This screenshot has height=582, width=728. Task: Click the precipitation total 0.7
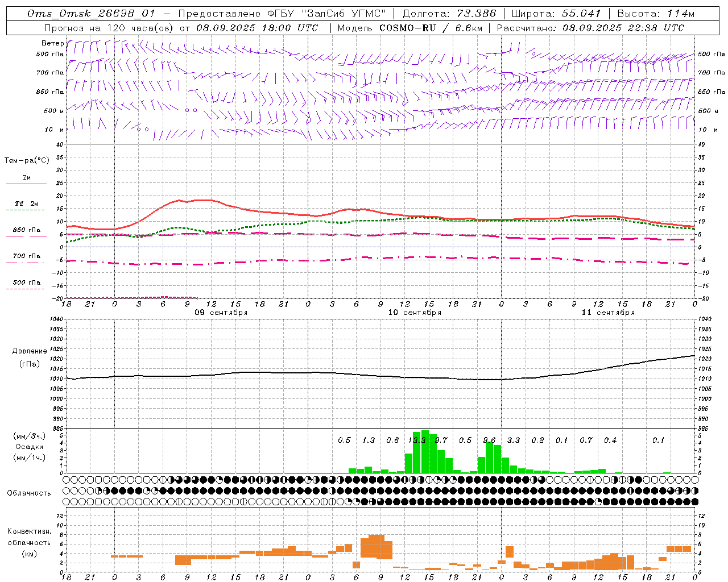point(586,440)
